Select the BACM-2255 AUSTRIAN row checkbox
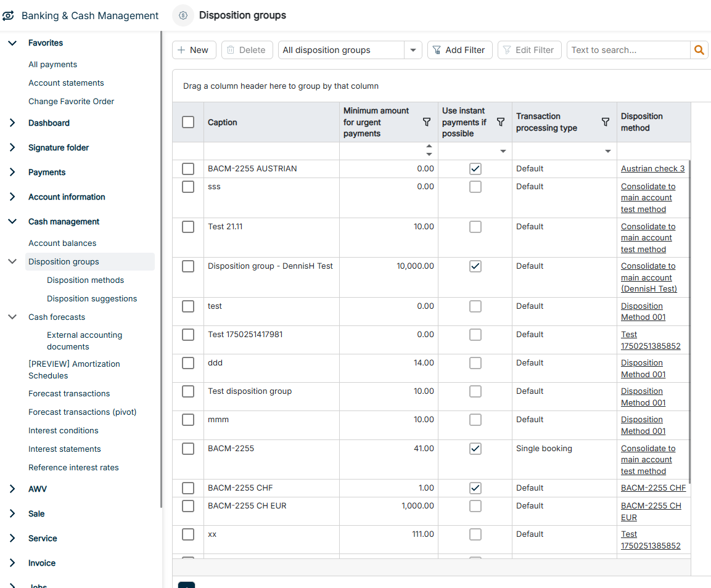This screenshot has height=588, width=711. click(x=187, y=169)
